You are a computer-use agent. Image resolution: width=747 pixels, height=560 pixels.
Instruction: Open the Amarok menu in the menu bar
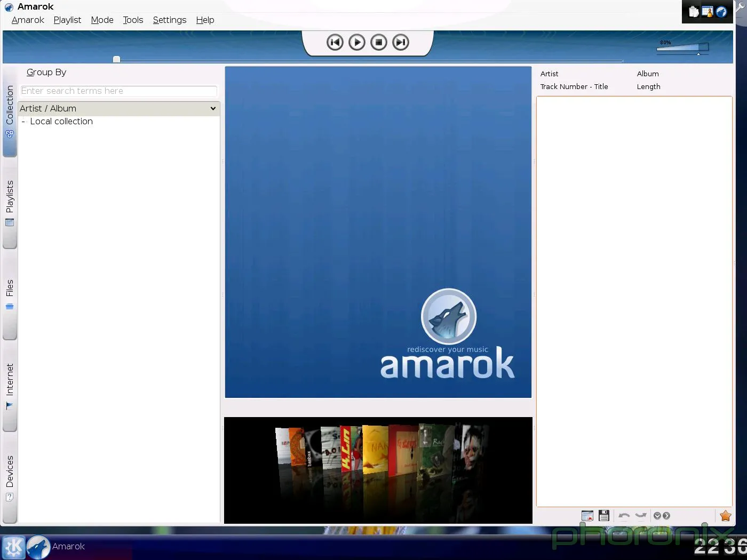point(28,20)
